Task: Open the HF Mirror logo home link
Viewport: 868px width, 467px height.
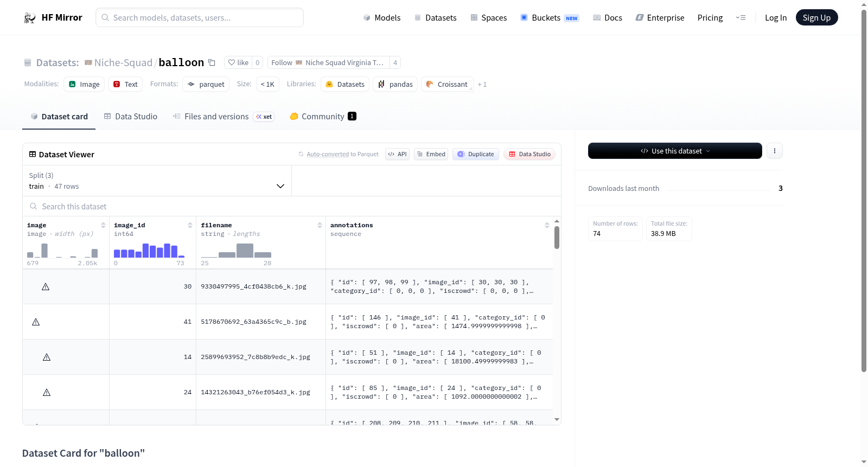Action: point(53,17)
